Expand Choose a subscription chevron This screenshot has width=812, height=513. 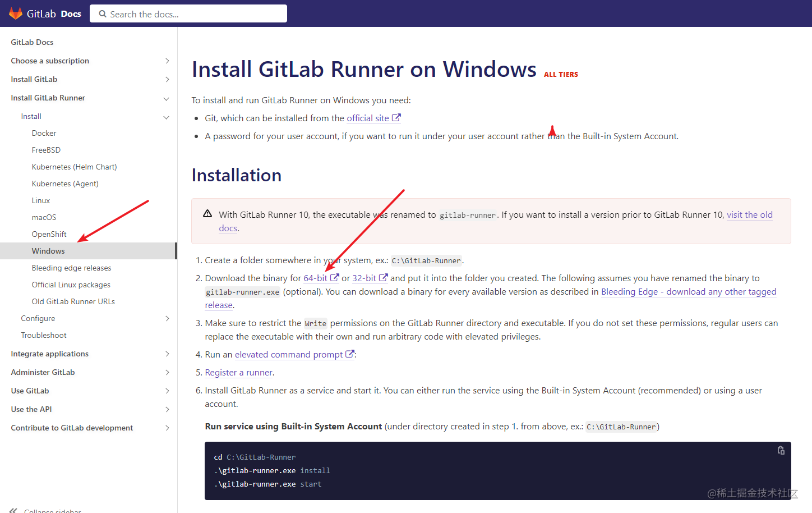tap(167, 61)
